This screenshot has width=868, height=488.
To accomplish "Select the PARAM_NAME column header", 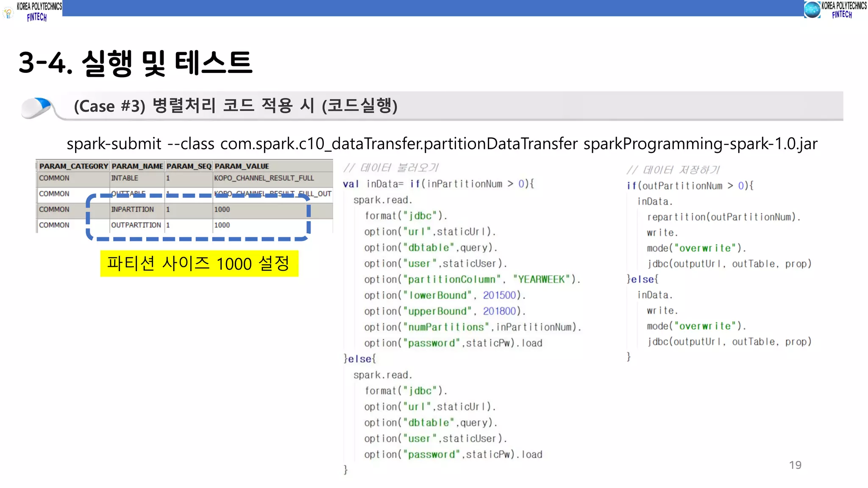I will pyautogui.click(x=137, y=166).
